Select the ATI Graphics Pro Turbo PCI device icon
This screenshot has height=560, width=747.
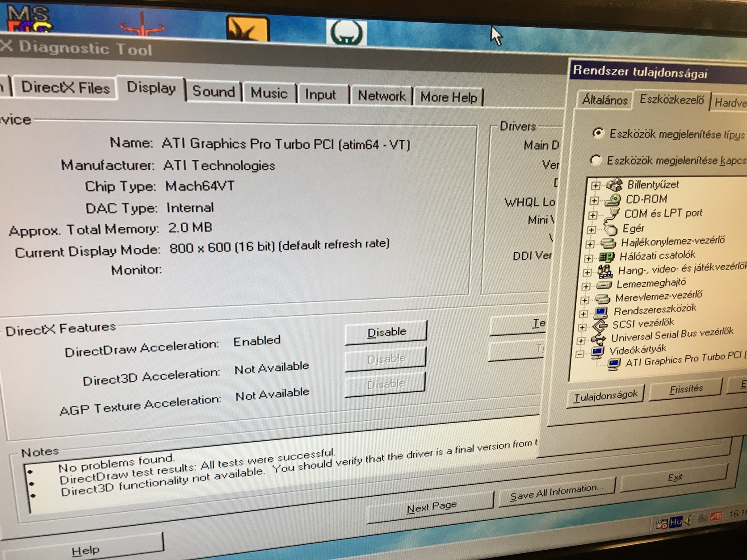point(614,364)
